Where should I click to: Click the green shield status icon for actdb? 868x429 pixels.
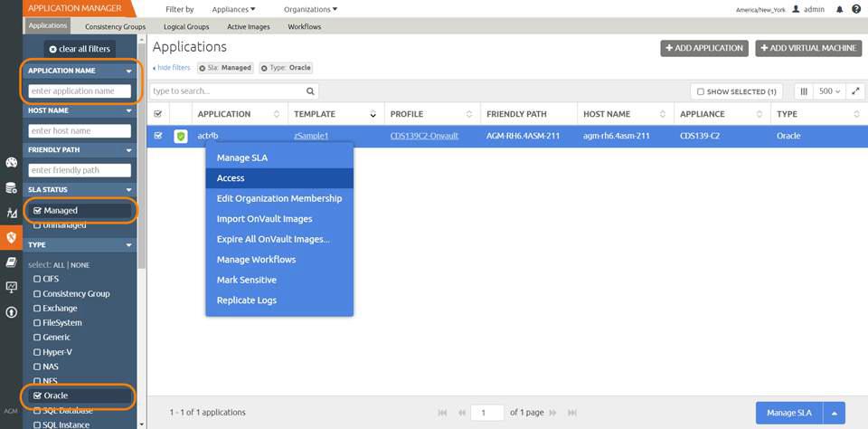[x=180, y=136]
